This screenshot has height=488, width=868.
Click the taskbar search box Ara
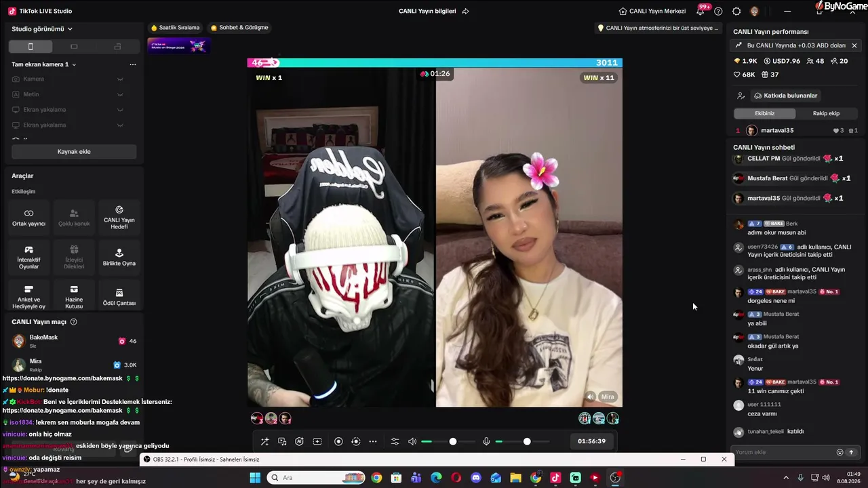tap(315, 478)
